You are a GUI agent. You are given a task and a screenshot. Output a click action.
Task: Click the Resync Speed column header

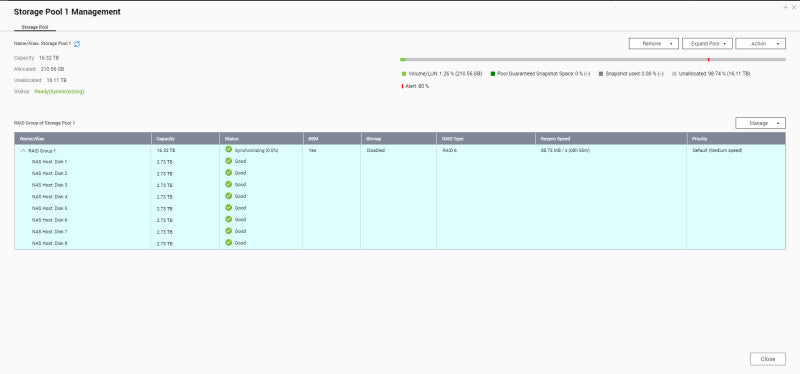[x=611, y=138]
